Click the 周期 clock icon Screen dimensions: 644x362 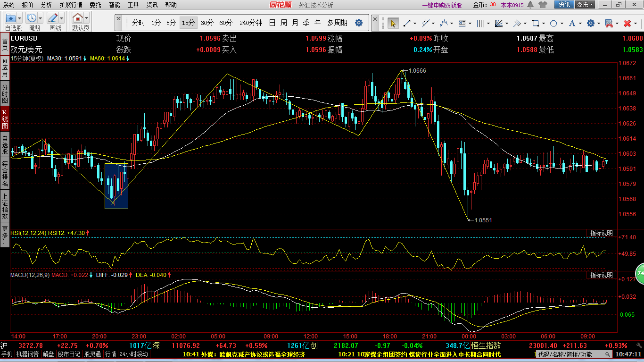click(x=32, y=18)
